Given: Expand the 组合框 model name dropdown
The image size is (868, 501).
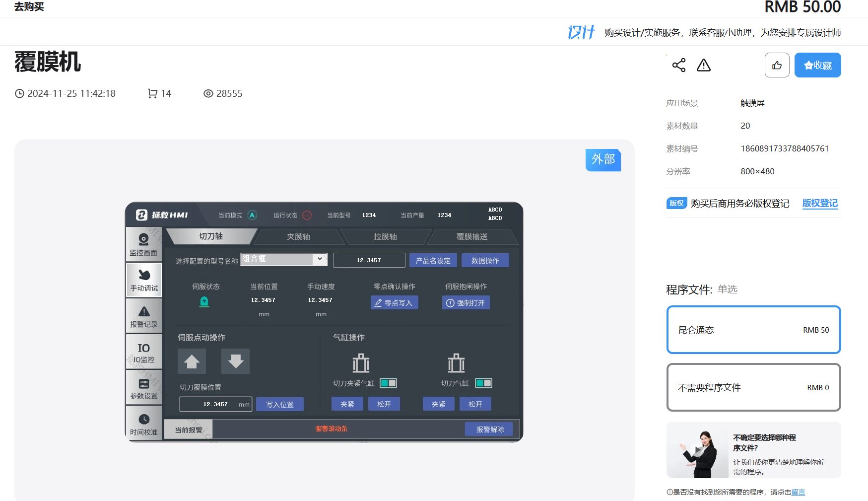Looking at the screenshot, I should (320, 259).
